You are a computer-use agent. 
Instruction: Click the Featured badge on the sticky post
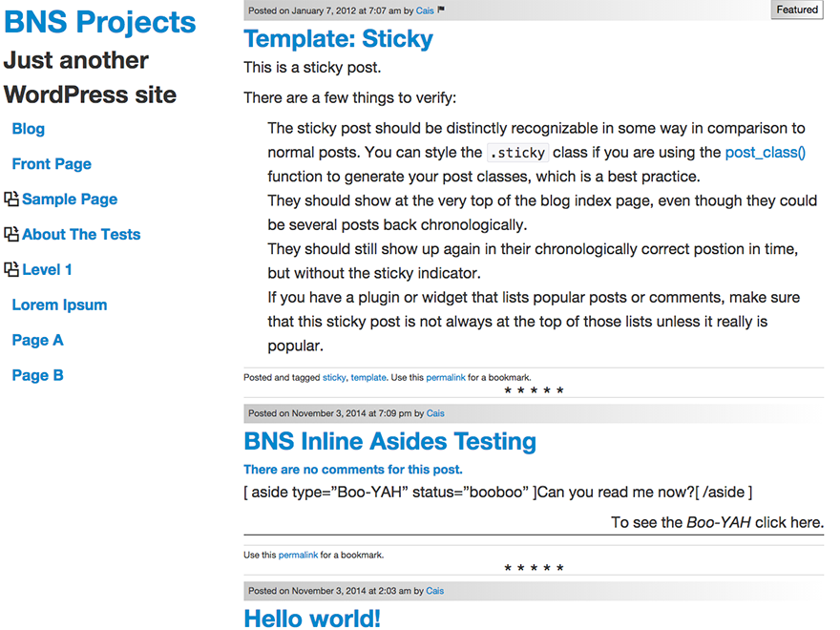796,10
